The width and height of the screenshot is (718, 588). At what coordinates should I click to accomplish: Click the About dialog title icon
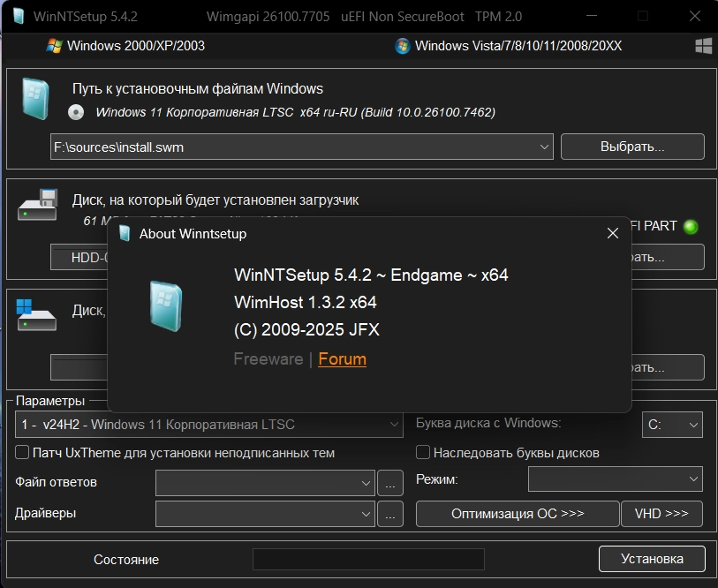pyautogui.click(x=125, y=234)
